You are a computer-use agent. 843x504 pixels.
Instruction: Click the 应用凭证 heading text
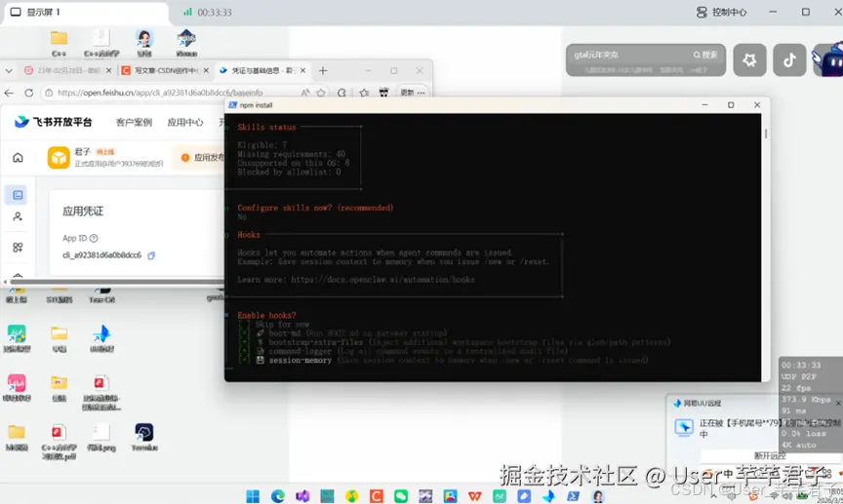pos(83,212)
